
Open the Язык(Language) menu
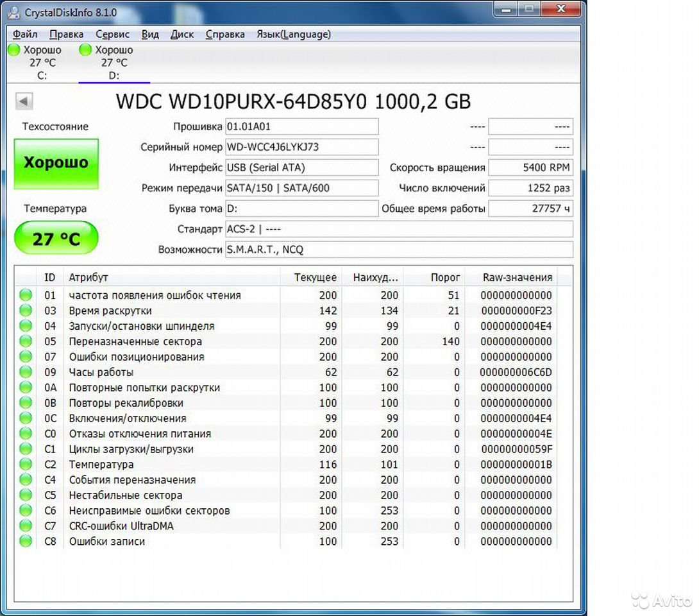tap(293, 35)
